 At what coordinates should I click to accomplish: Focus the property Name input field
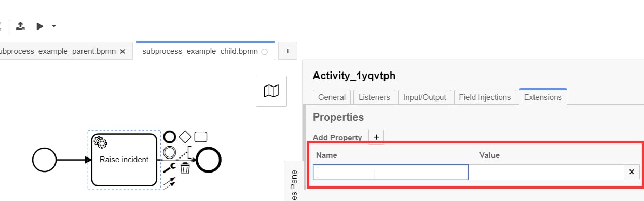(391, 172)
